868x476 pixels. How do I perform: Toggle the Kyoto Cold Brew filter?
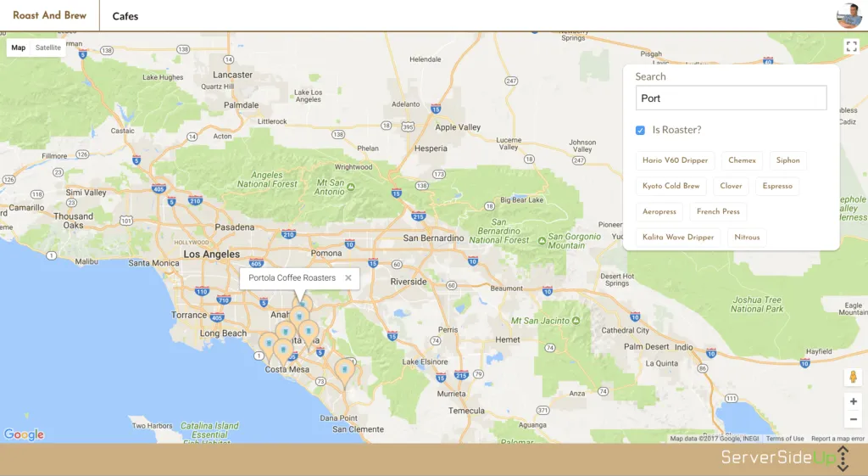[x=671, y=186]
